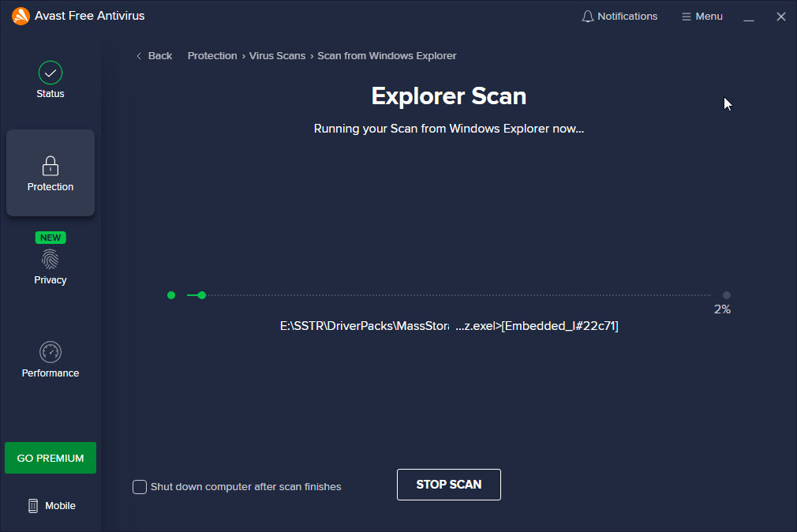Open the Performance gauge icon
The image size is (797, 532).
50,353
